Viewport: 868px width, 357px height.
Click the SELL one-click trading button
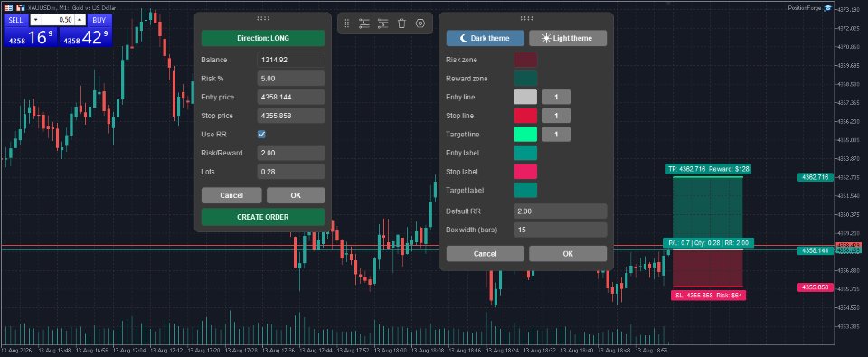point(16,20)
